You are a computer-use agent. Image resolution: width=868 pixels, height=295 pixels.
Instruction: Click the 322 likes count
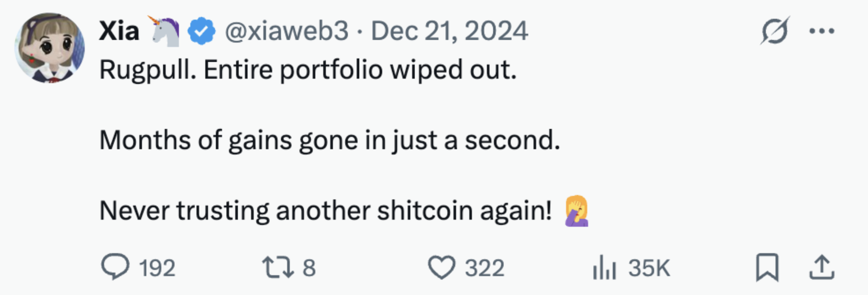click(x=484, y=268)
